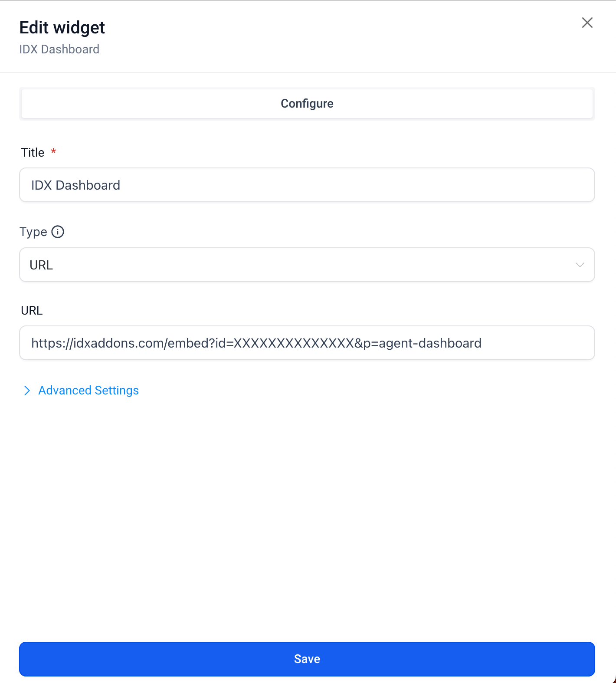Viewport: 616px width, 683px height.
Task: Place cursor after 'IDX Dashboard' in Title field
Action: (x=121, y=185)
